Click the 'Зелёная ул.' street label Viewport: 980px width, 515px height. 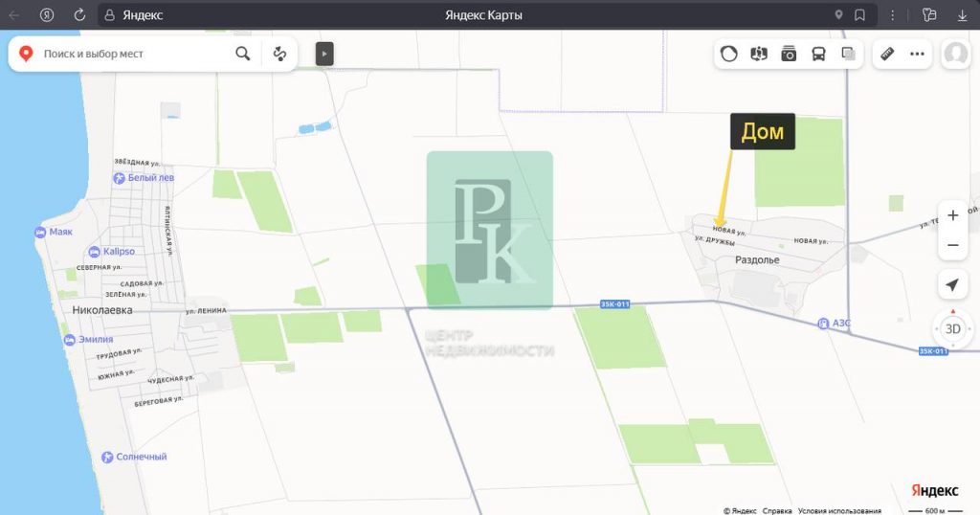pyautogui.click(x=125, y=295)
